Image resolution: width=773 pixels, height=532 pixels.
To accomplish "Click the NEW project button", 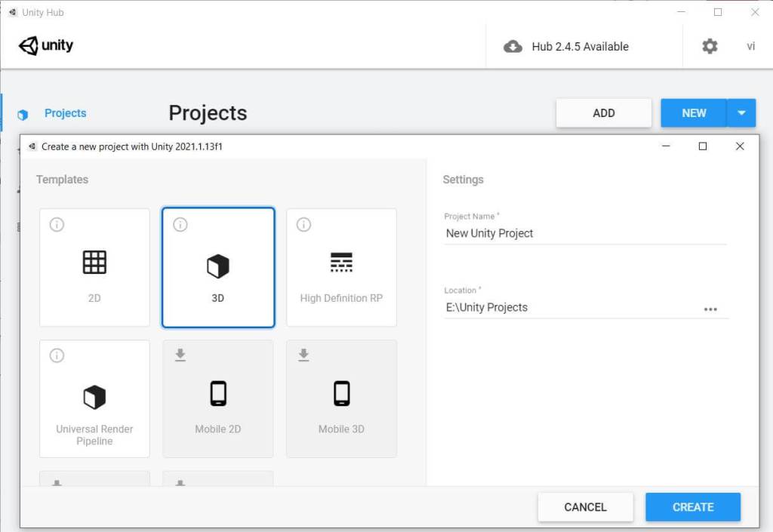I will [x=694, y=112].
